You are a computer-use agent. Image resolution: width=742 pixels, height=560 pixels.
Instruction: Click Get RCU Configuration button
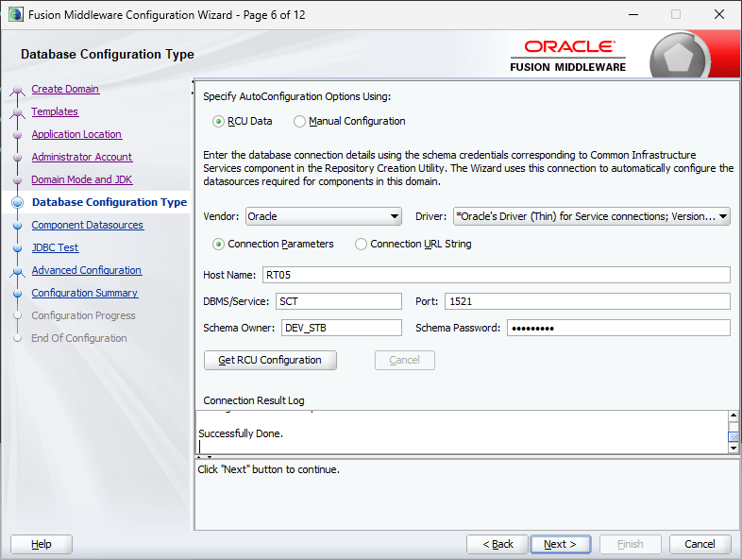pos(270,360)
